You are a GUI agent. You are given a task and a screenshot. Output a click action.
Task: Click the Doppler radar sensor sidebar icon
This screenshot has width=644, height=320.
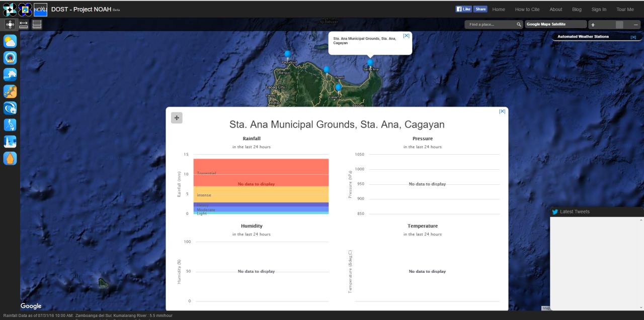10,58
